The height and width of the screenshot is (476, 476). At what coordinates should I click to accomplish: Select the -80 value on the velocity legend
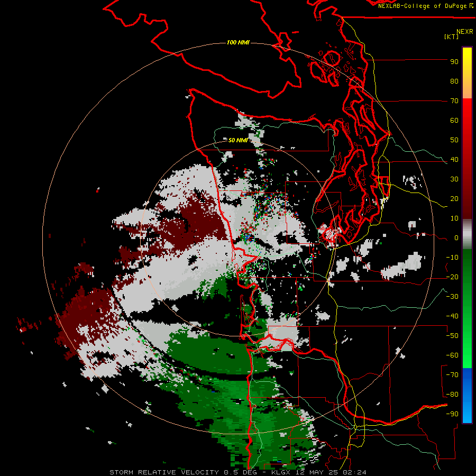pos(452,395)
